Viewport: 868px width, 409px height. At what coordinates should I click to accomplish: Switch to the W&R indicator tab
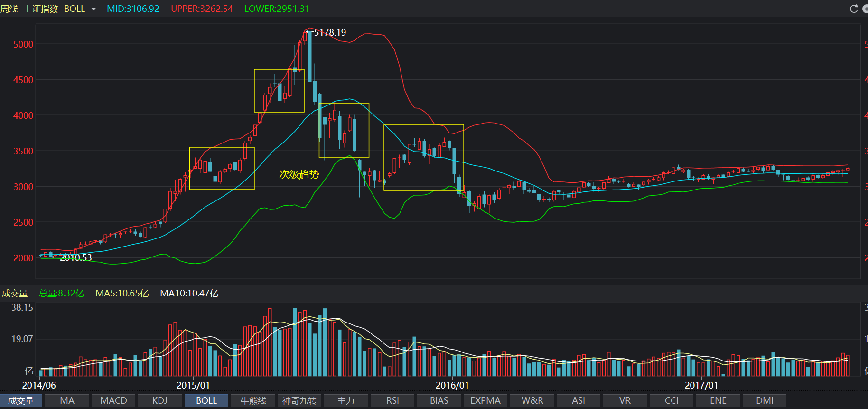click(532, 400)
